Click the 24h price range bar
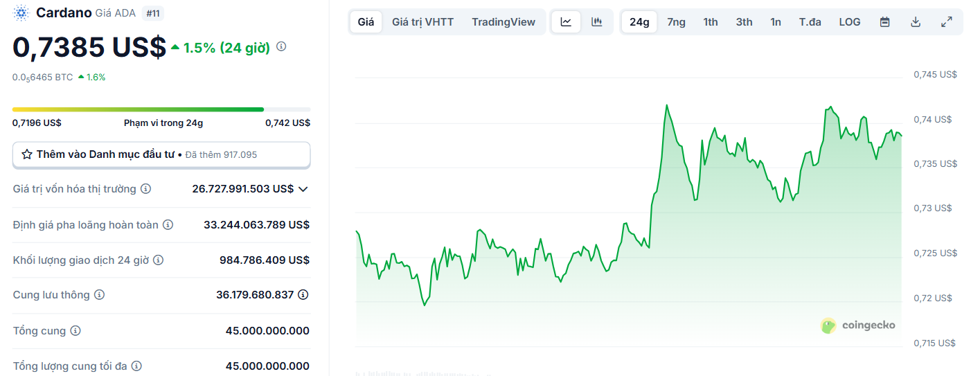980x376 pixels. (x=161, y=109)
